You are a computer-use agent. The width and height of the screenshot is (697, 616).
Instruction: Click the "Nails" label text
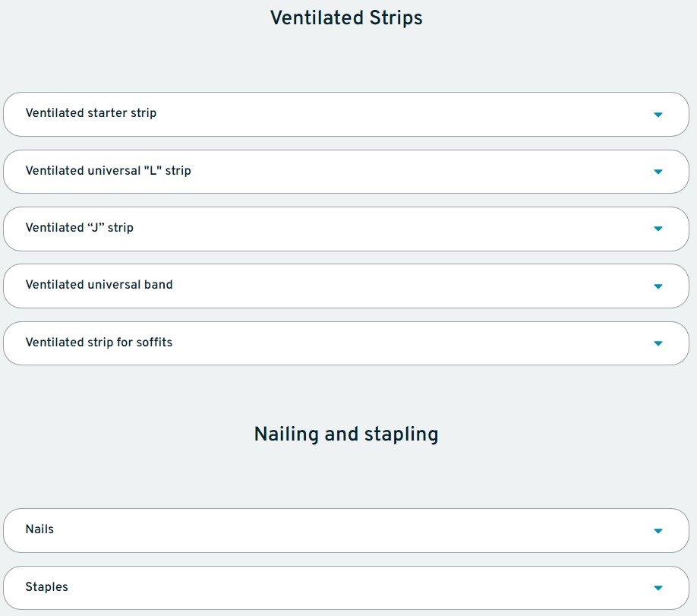(x=39, y=529)
